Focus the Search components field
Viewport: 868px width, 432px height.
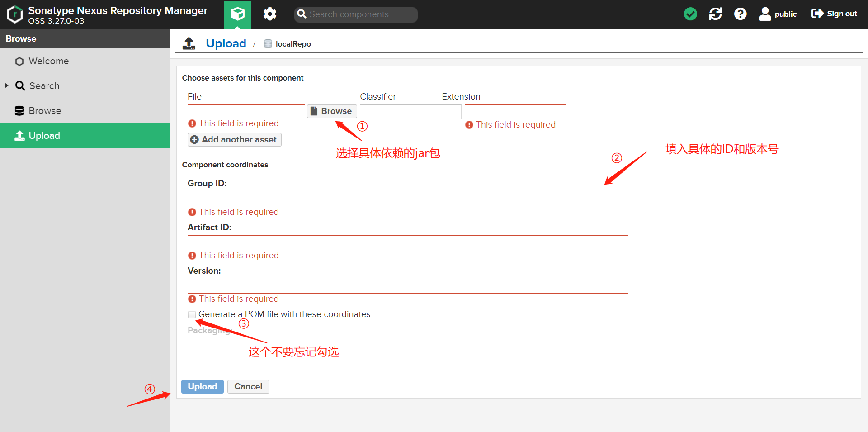[356, 14]
